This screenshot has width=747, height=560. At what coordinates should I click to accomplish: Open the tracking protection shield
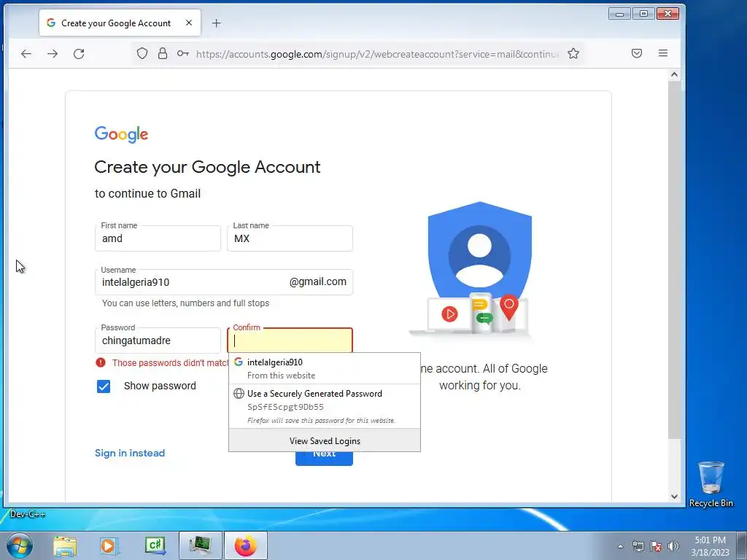coord(142,53)
